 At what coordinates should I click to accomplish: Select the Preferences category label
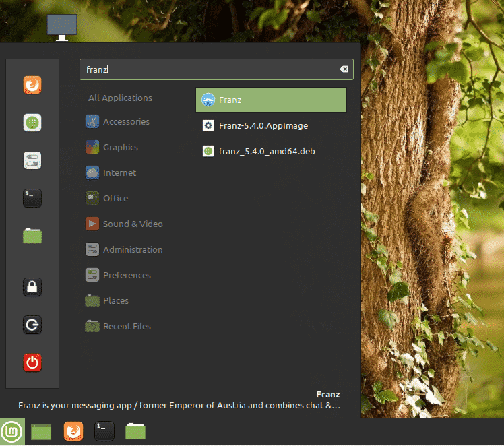click(127, 275)
